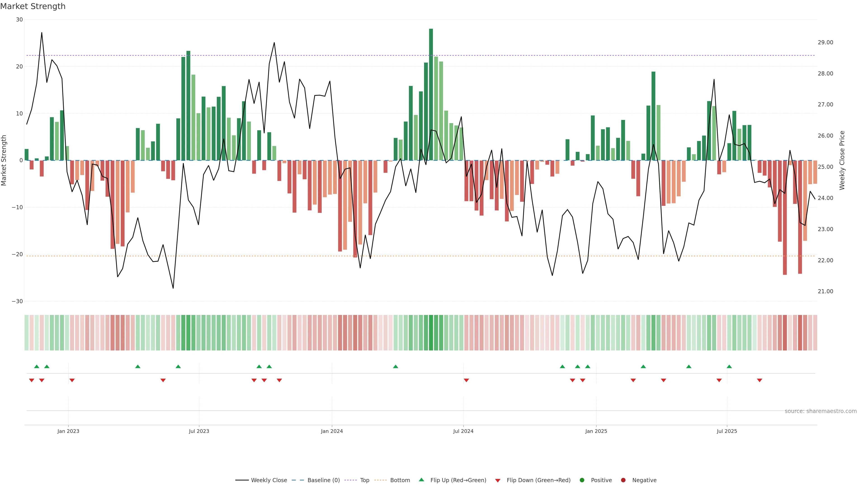The width and height of the screenshot is (868, 488).
Task: Click the darkest green heatmap strip cell
Action: click(431, 333)
